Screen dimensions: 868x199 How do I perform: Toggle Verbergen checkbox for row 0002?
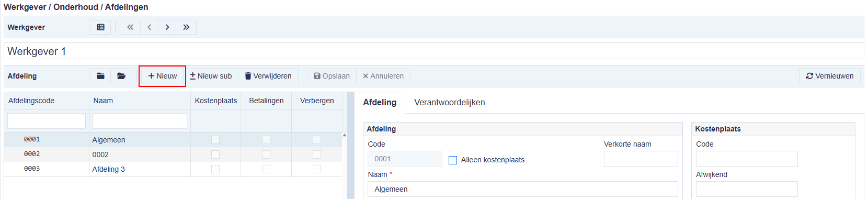click(x=317, y=154)
